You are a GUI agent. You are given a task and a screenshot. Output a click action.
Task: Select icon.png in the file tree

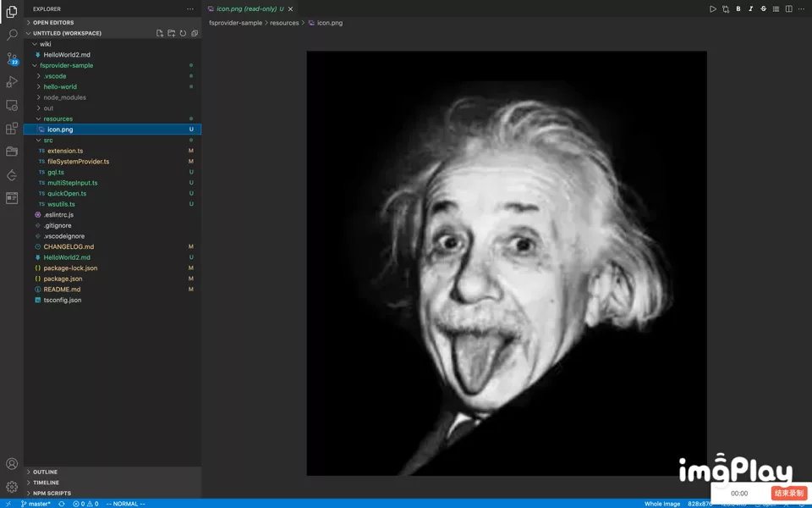112,130
